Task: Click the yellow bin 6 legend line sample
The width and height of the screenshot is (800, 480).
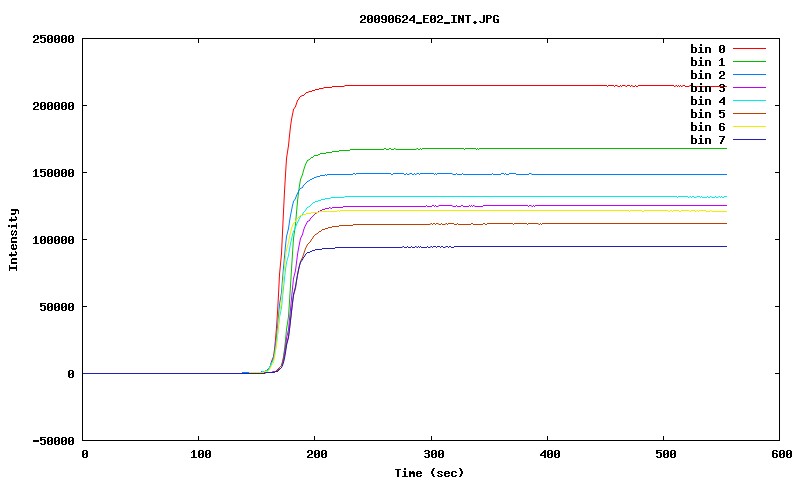Action: 749,127
